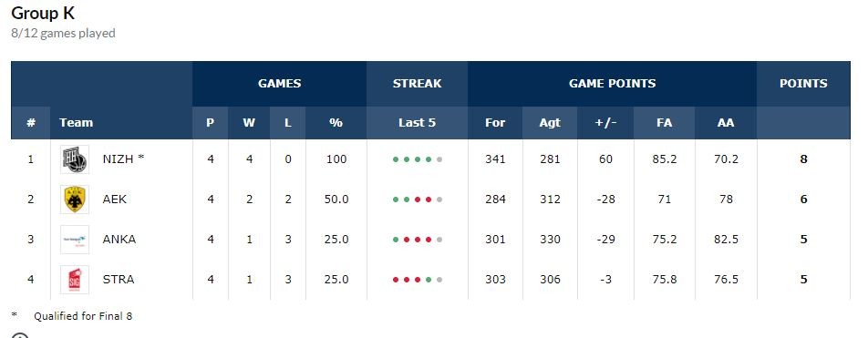Click the POINTS column header
868x338 pixels.
click(803, 84)
